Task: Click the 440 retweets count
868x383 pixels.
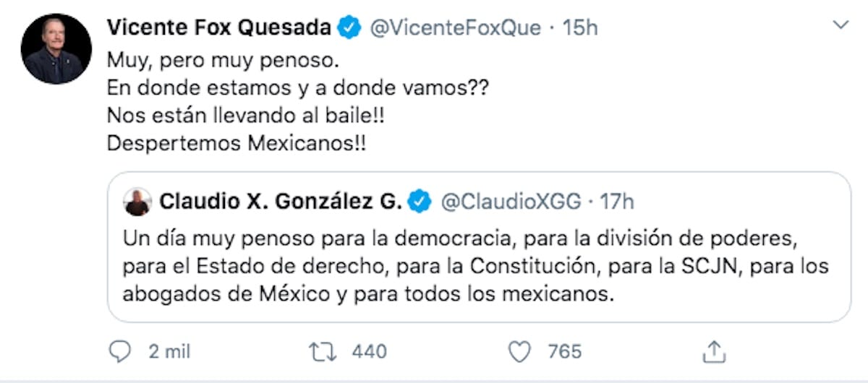Action: point(369,352)
